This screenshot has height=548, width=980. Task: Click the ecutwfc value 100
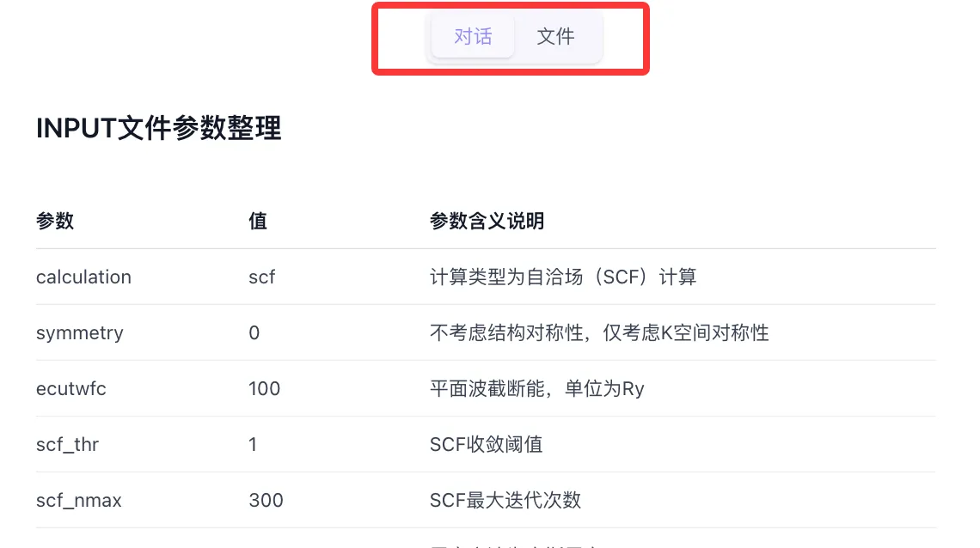pyautogui.click(x=265, y=388)
